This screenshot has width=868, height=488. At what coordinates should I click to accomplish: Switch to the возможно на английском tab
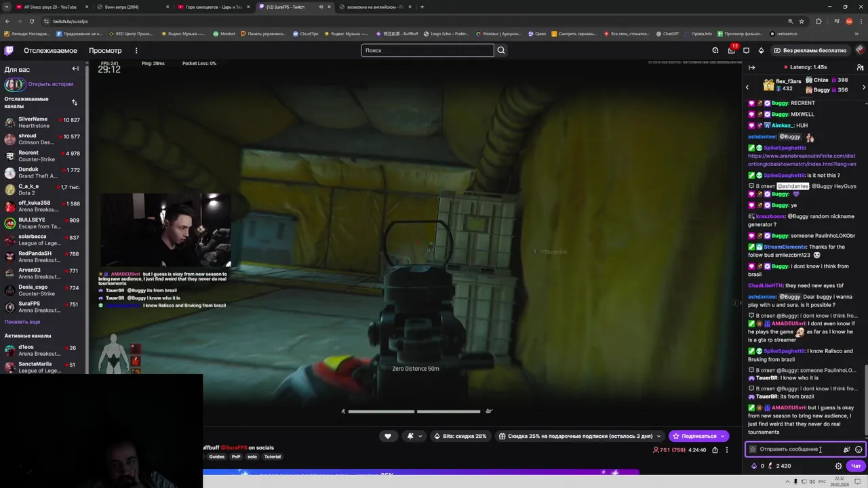tap(375, 7)
